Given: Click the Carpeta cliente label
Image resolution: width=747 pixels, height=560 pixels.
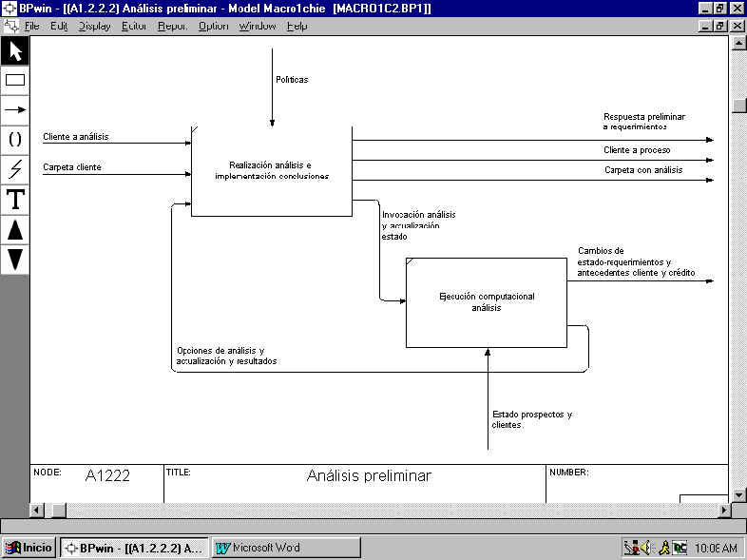Looking at the screenshot, I should (72, 167).
